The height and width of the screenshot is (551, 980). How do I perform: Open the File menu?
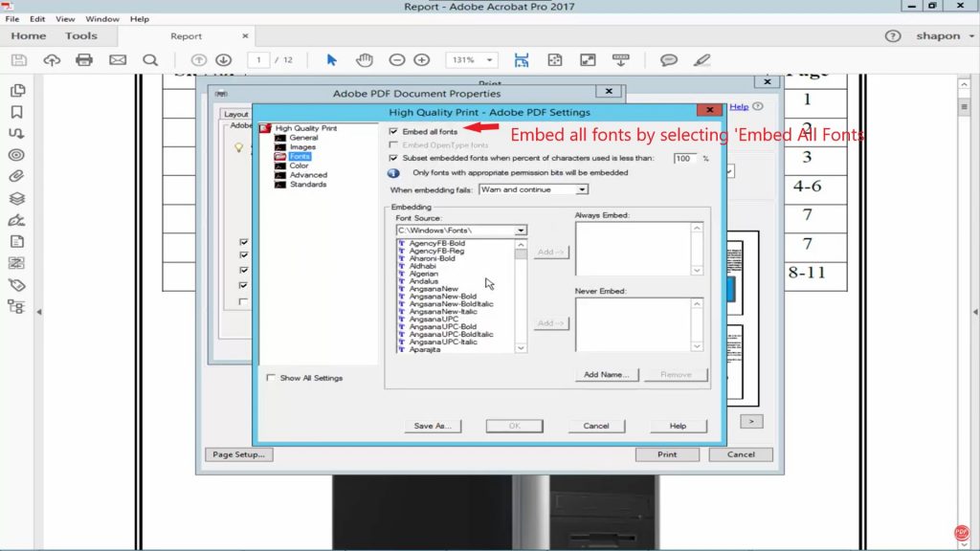tap(11, 19)
